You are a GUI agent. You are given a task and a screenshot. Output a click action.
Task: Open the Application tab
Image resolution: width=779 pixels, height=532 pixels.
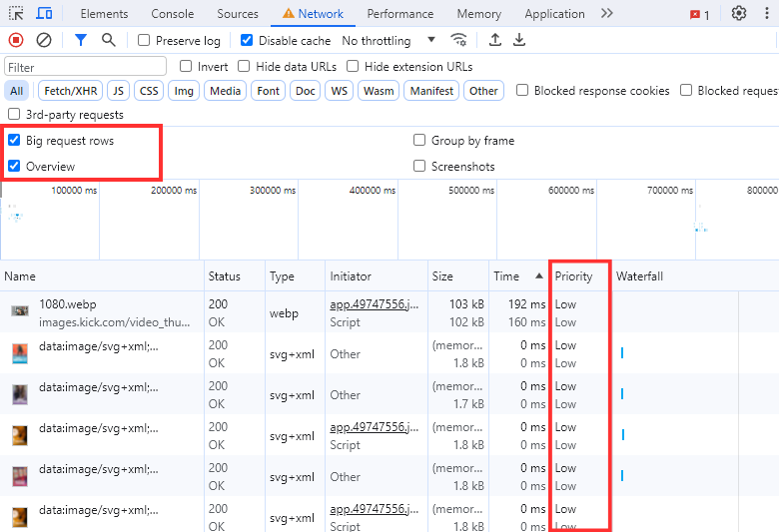[554, 14]
